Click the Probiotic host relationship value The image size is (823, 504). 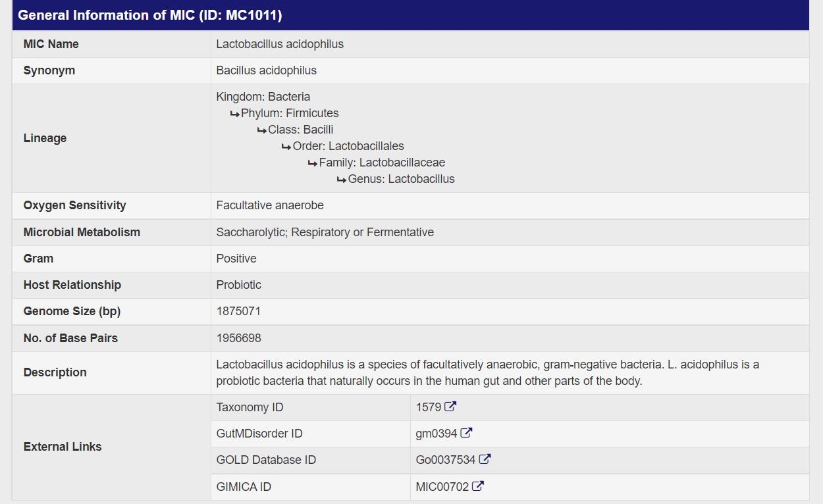click(x=239, y=285)
